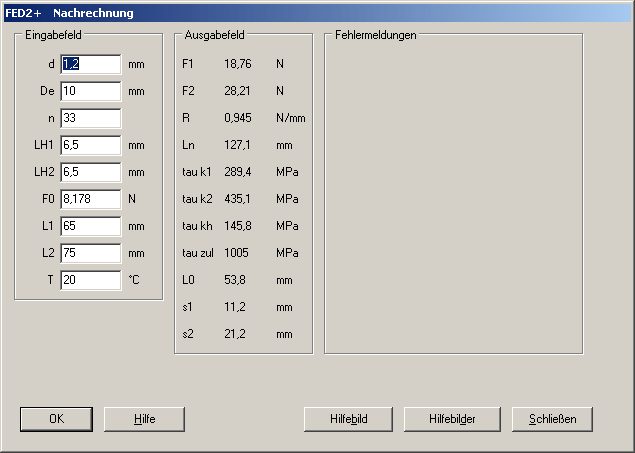Click the tau zul value 1005
Viewport: 635px width, 453px height.
237,253
